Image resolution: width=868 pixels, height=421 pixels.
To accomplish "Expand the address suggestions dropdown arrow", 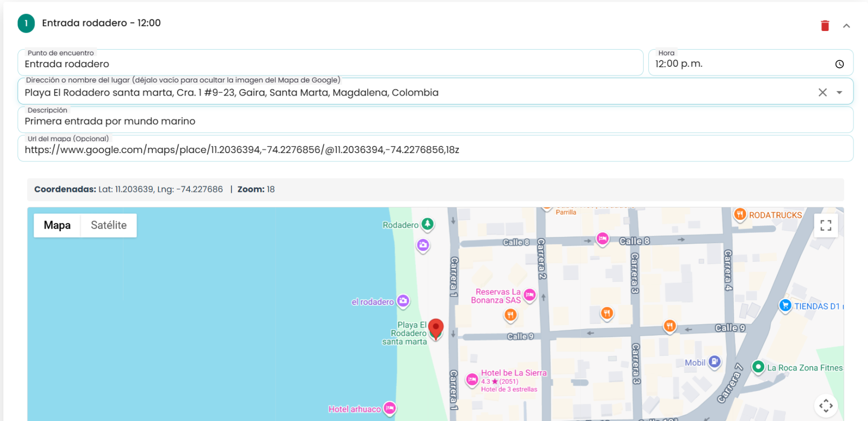I will pyautogui.click(x=840, y=93).
